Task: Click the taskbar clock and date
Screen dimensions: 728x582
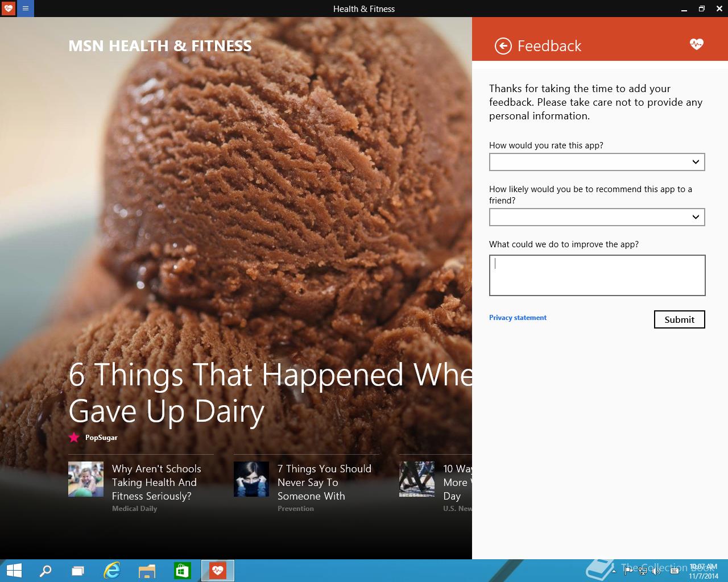Action: click(x=704, y=571)
